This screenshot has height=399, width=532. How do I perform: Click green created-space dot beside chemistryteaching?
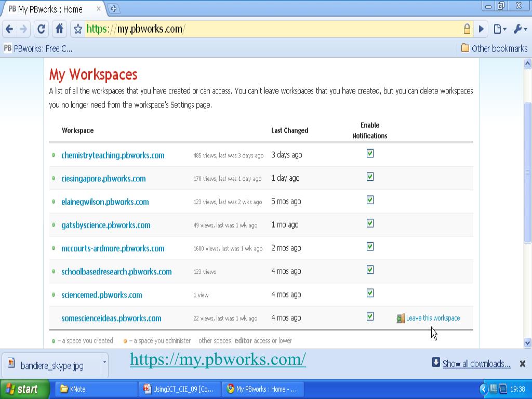pos(54,155)
